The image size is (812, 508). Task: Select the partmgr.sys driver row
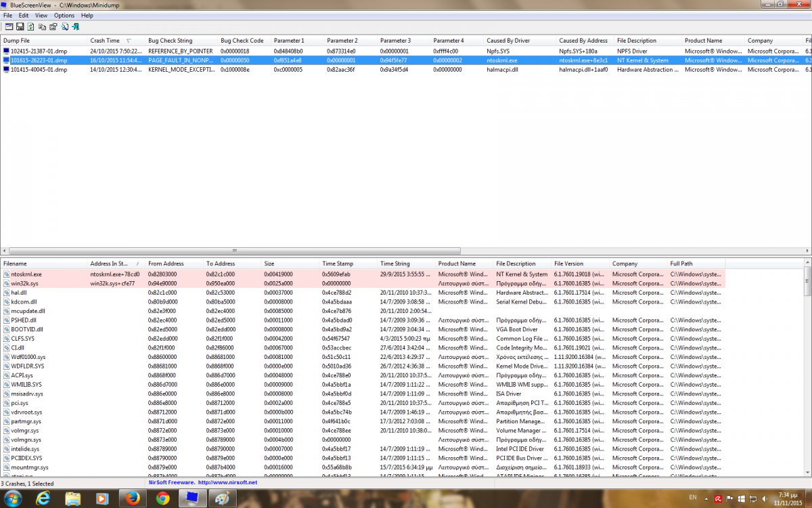362,421
